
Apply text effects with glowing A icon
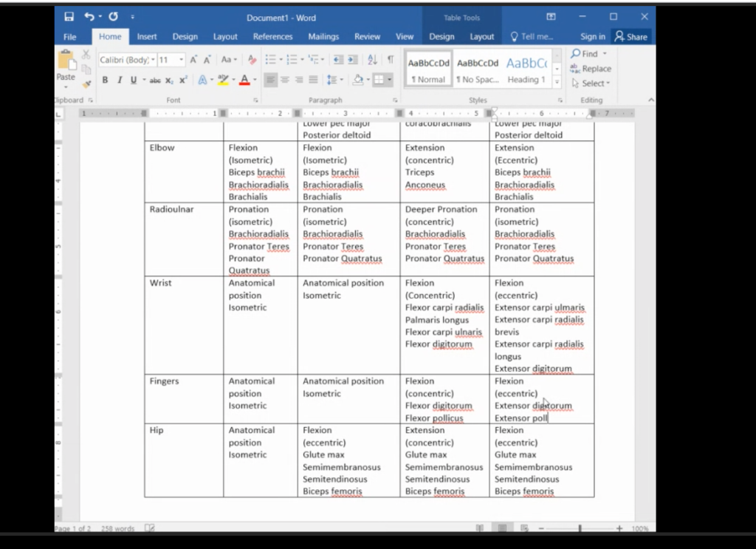(202, 80)
